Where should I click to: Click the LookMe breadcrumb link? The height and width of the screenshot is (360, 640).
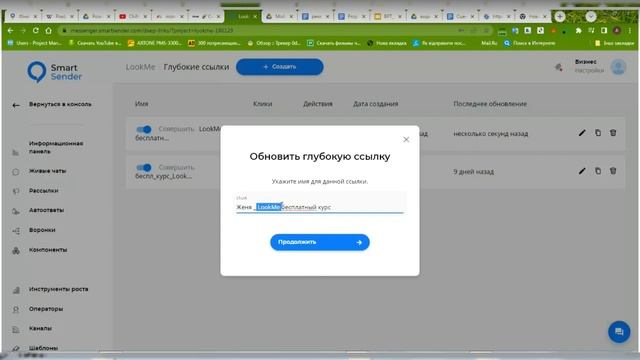pyautogui.click(x=140, y=67)
